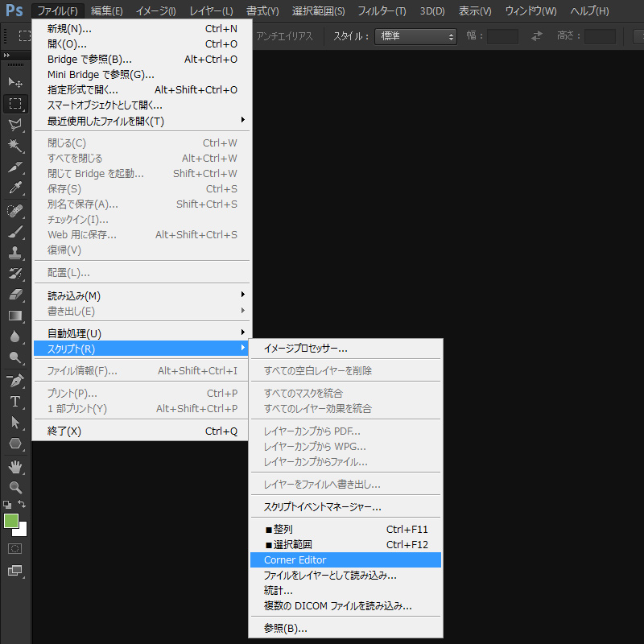Expand 最近使用したファイルを開く submenu
The width and height of the screenshot is (644, 644).
pyautogui.click(x=142, y=122)
